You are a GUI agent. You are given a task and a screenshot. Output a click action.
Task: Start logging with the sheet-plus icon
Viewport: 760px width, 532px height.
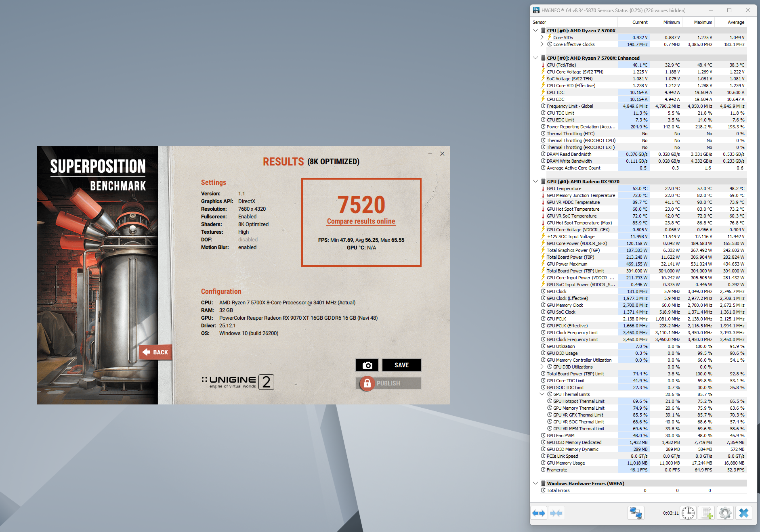[x=707, y=513]
